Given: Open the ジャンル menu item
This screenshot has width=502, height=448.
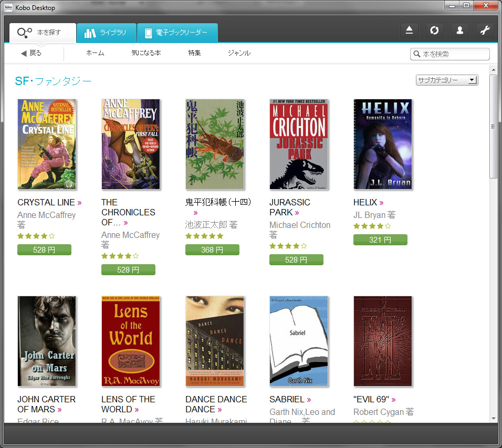Looking at the screenshot, I should click(239, 53).
